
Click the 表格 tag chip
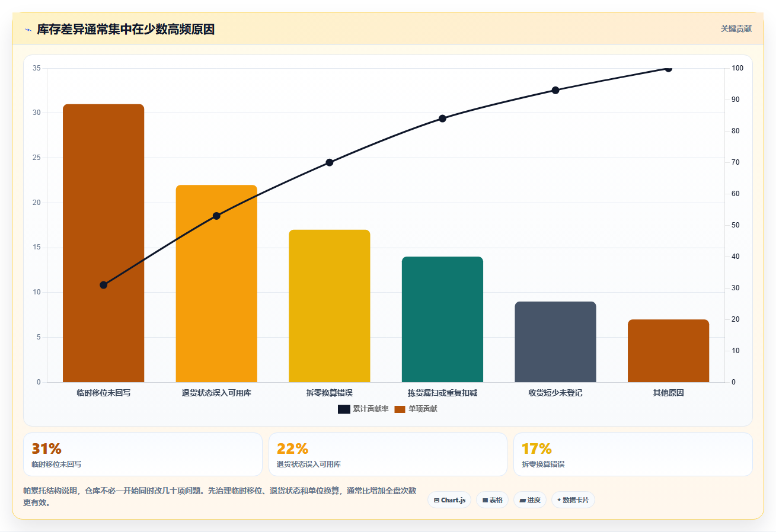pyautogui.click(x=492, y=500)
